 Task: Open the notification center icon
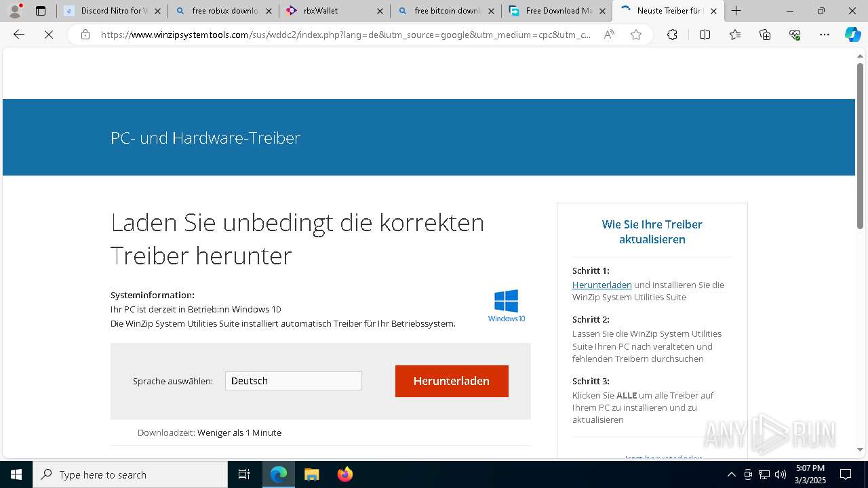pos(846,474)
